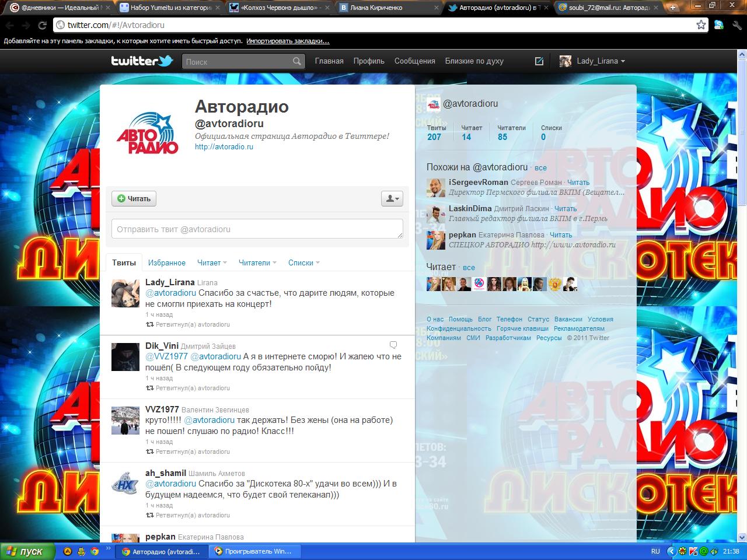Click the pink crossed-circle avatar in Читает
Viewport: 747px width, 560px height.
[479, 284]
